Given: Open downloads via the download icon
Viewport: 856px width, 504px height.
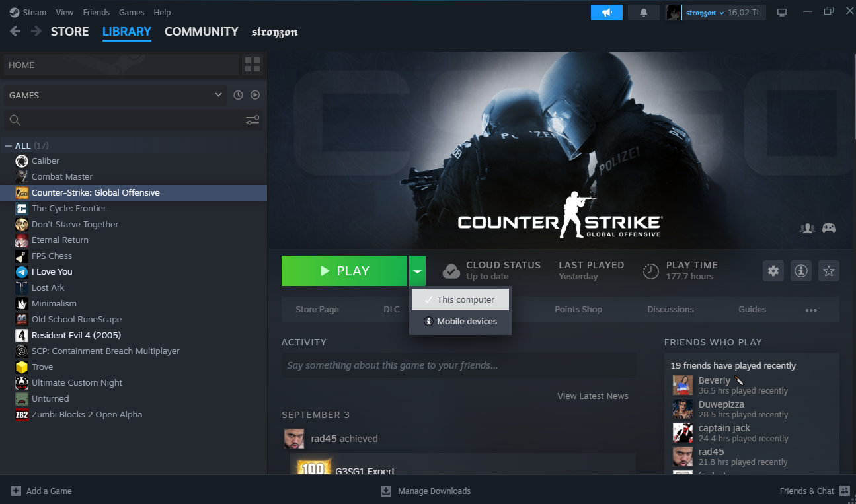Looking at the screenshot, I should tap(386, 491).
